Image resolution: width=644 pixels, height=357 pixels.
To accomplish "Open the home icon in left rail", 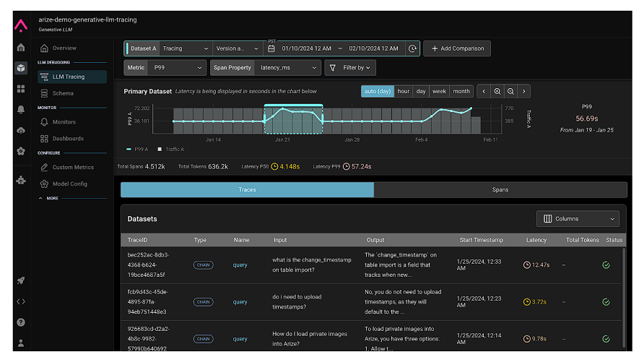I will tap(21, 47).
